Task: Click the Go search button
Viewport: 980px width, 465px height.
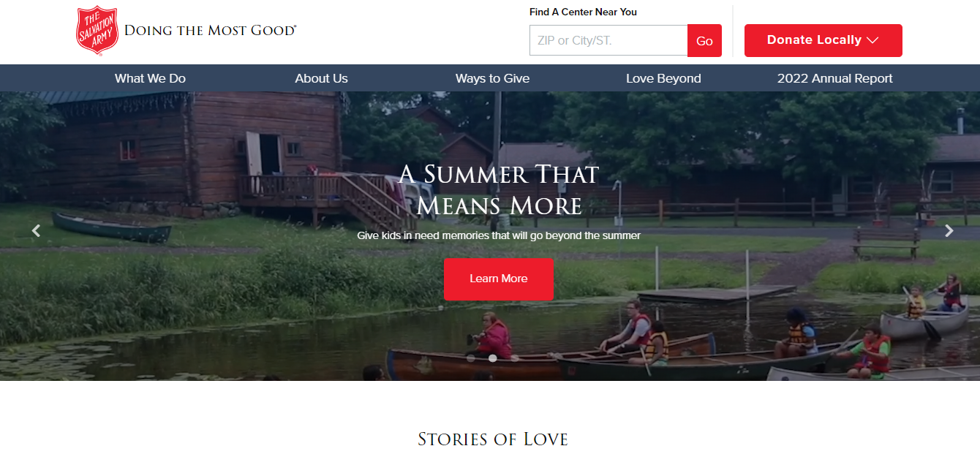Action: point(704,41)
